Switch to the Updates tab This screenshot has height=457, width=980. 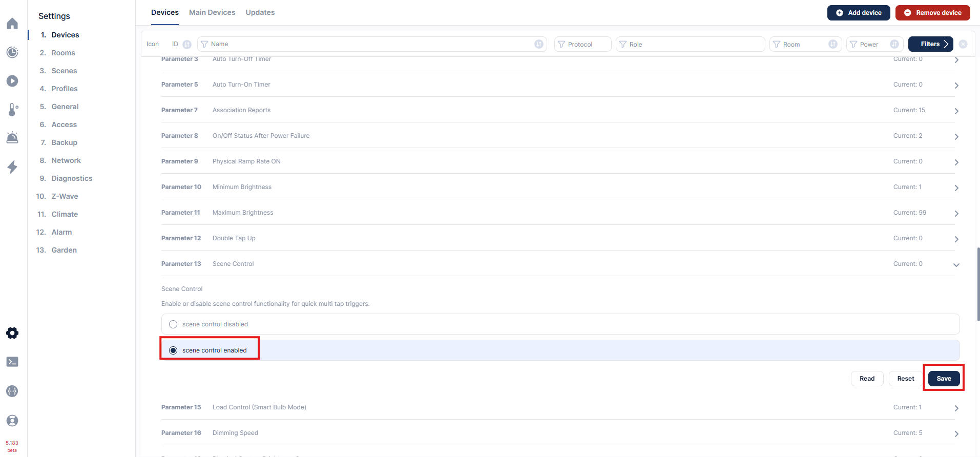click(260, 12)
